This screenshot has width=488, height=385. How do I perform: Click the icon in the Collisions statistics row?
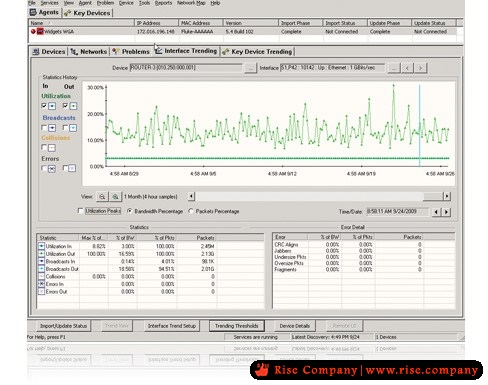click(41, 276)
